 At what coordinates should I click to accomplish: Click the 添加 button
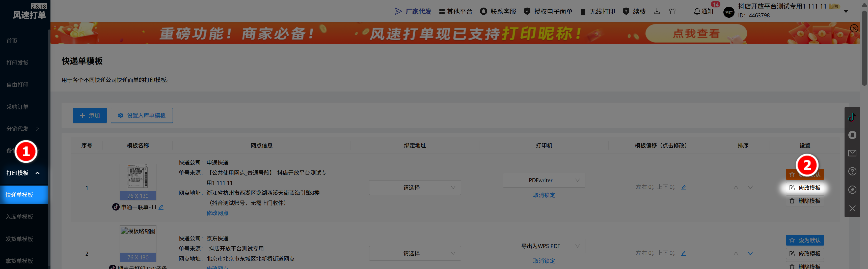coord(90,115)
